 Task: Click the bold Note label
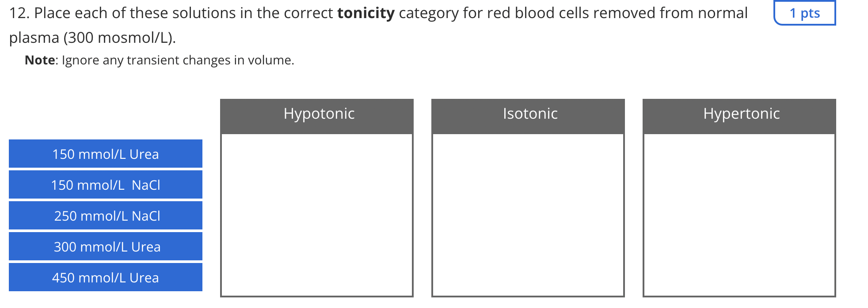[x=40, y=60]
